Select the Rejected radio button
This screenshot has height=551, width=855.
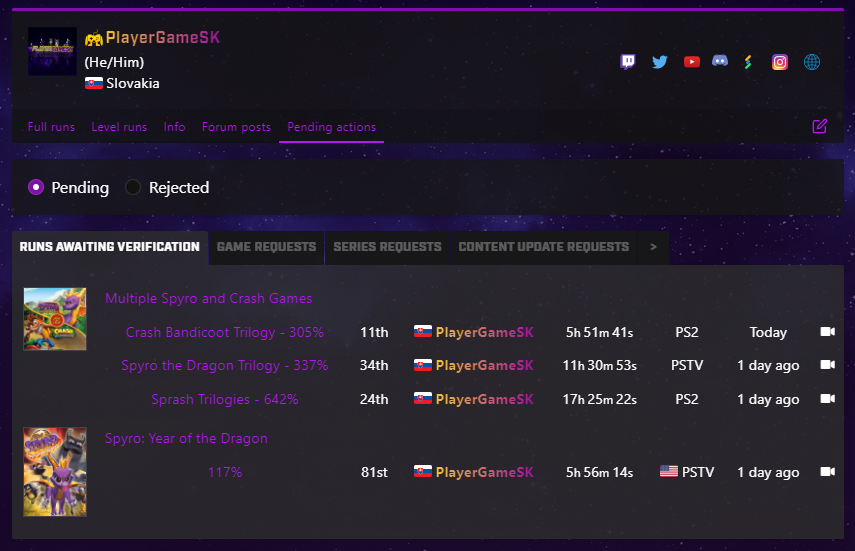coord(133,188)
